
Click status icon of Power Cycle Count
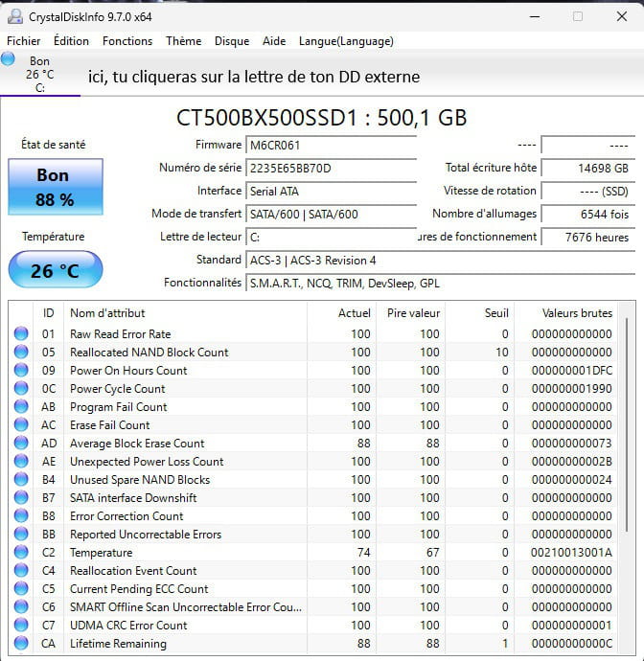click(21, 388)
